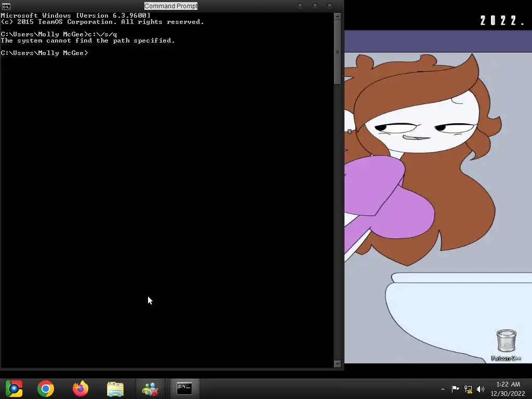Click the 'The system cannot find the path specified.' line
Image resolution: width=532 pixels, height=399 pixels.
[x=87, y=41]
